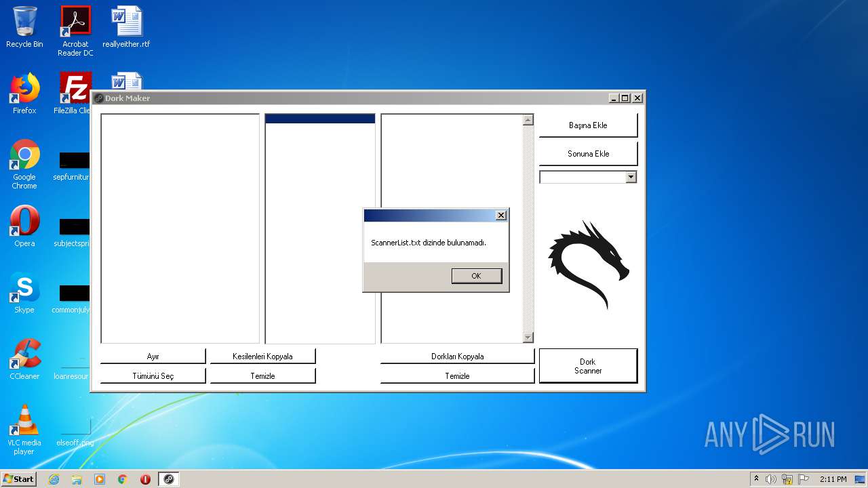Open the Dork Scanner button
Image resolution: width=868 pixels, height=488 pixels.
pos(588,366)
